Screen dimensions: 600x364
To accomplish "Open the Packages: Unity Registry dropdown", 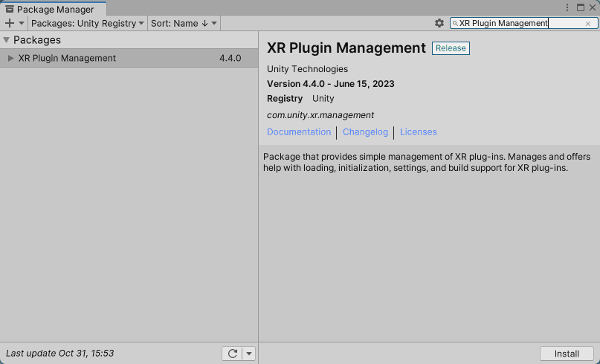I will [x=88, y=23].
